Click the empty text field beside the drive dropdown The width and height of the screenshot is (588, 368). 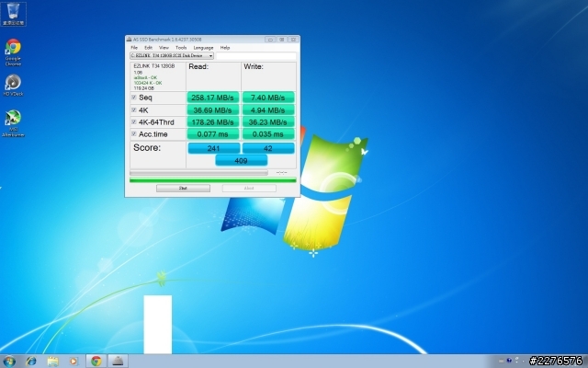tap(256, 55)
